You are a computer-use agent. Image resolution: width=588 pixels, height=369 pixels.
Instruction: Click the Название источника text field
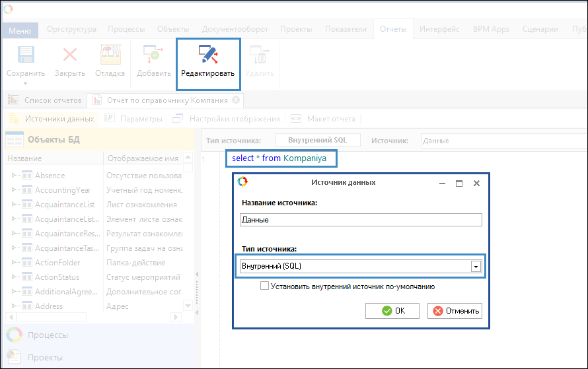[x=361, y=220]
